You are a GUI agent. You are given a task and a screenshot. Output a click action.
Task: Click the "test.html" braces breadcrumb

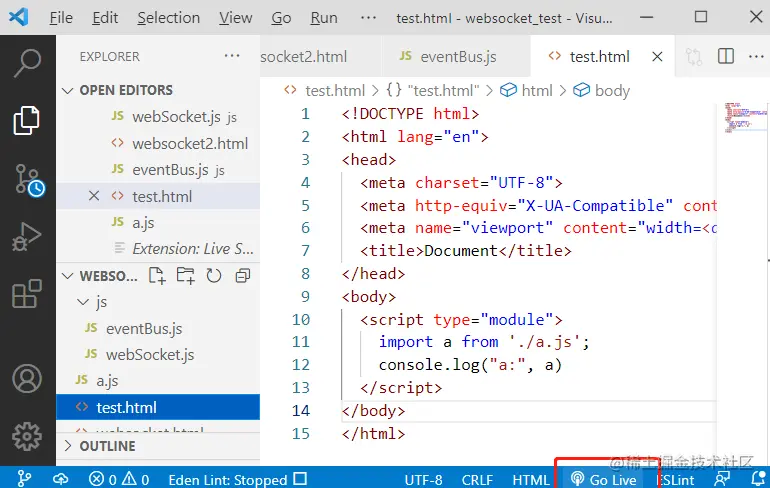point(432,90)
